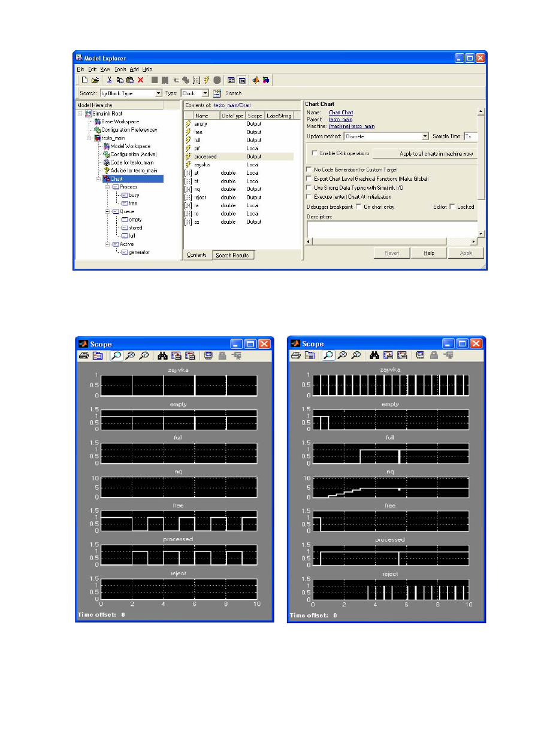Screen dimensions: 535x756
Task: Switch to Search Results tab
Action: pyautogui.click(x=233, y=255)
